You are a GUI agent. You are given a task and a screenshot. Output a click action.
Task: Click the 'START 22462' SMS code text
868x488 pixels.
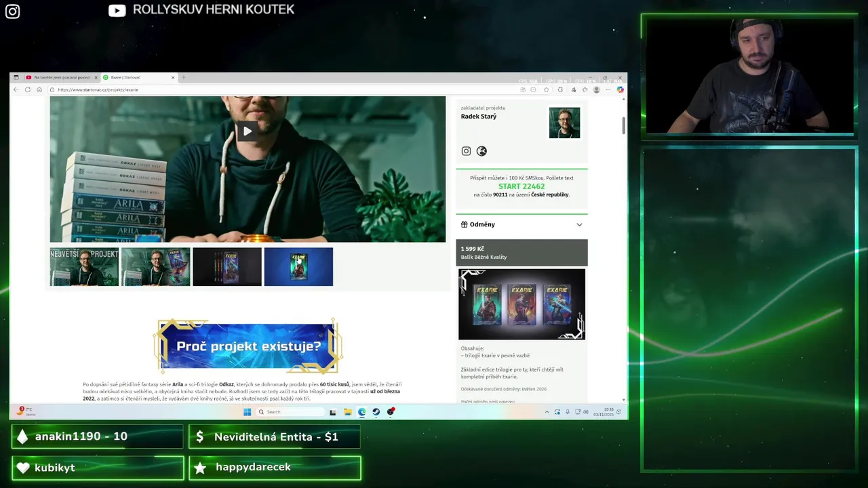click(x=521, y=186)
